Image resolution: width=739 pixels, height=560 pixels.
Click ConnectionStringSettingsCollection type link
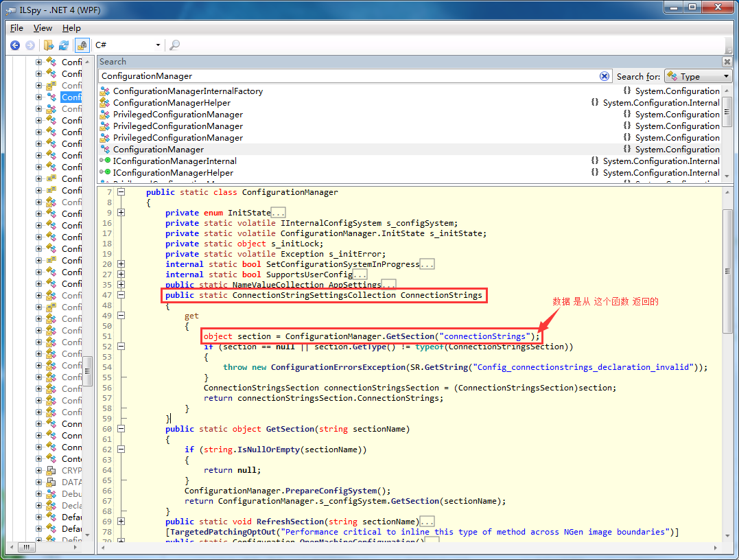314,295
